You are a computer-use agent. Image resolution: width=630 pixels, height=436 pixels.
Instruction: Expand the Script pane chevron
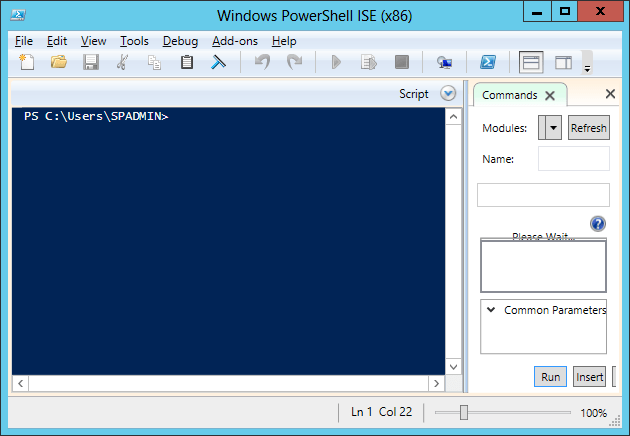pos(448,94)
